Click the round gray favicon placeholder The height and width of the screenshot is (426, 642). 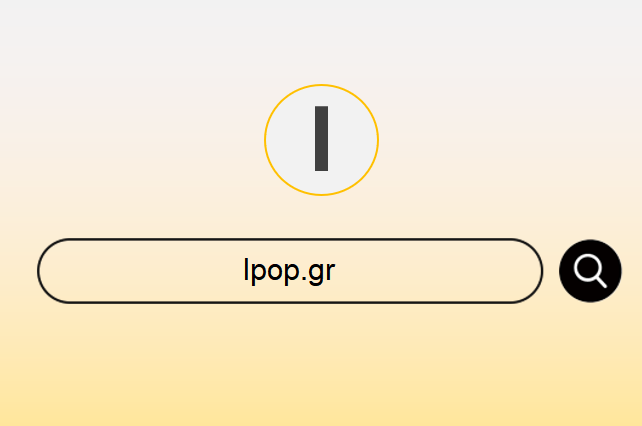coord(321,140)
